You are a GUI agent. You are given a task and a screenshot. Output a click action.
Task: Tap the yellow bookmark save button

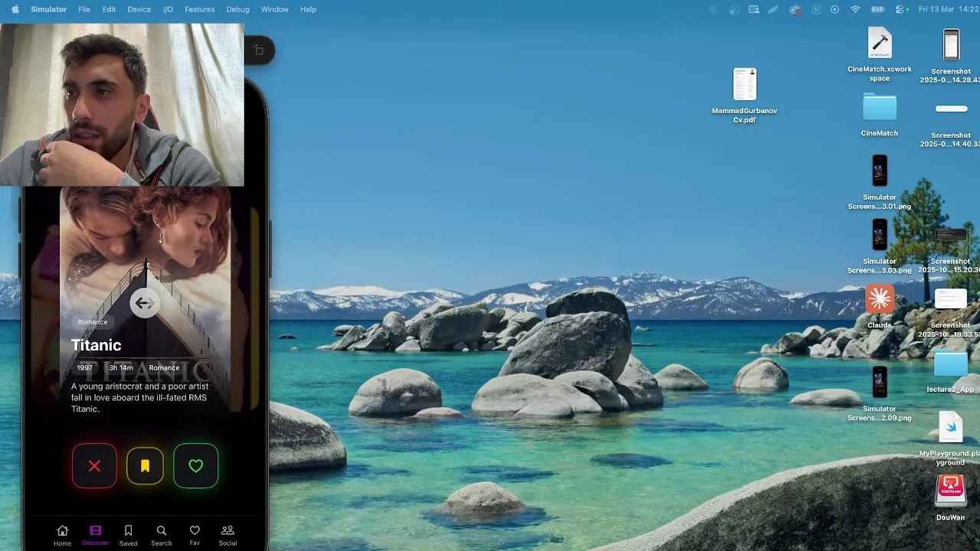point(145,466)
